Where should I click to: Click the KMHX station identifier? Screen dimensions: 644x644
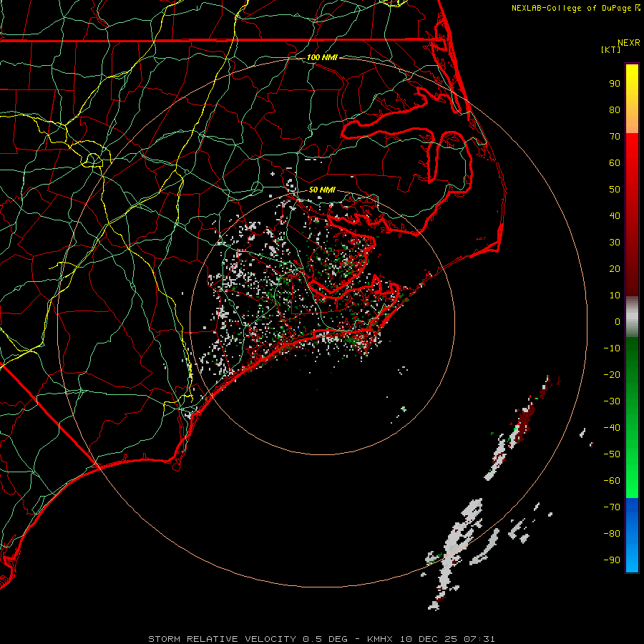381,638
